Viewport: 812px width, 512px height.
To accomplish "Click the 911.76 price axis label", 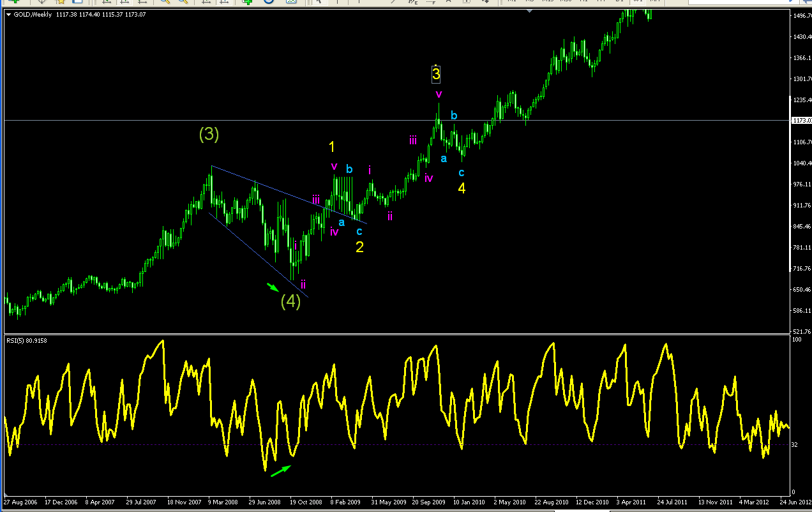I will [801, 206].
